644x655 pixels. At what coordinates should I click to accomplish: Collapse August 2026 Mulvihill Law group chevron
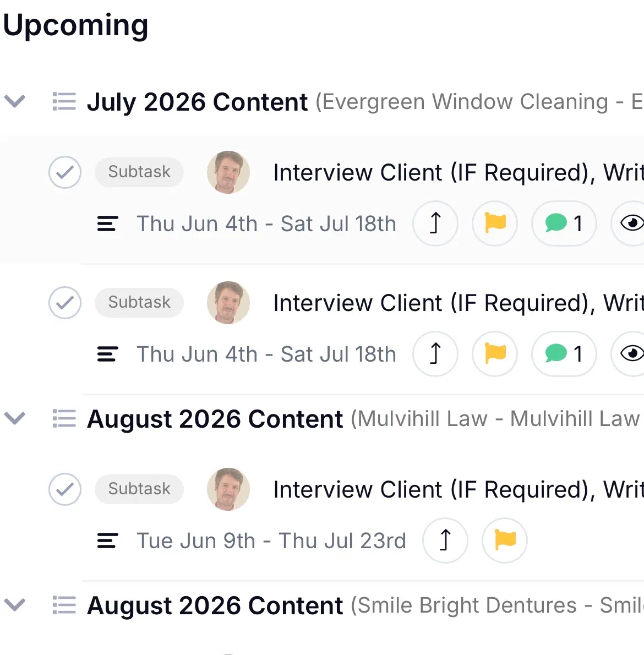(15, 418)
